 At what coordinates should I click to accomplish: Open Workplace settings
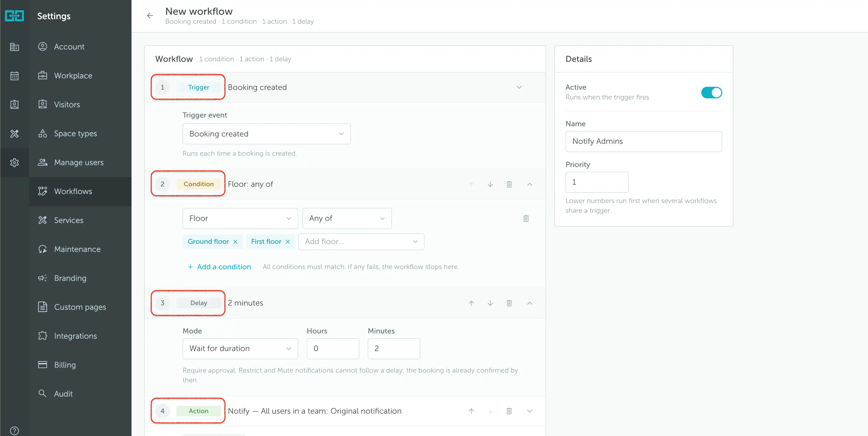click(x=80, y=75)
